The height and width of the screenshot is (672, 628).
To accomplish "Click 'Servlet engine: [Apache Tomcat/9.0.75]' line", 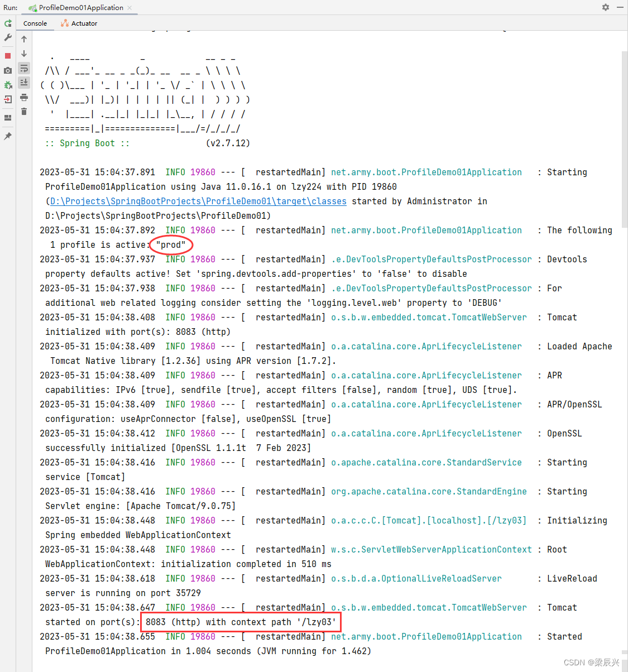I will pyautogui.click(x=141, y=506).
